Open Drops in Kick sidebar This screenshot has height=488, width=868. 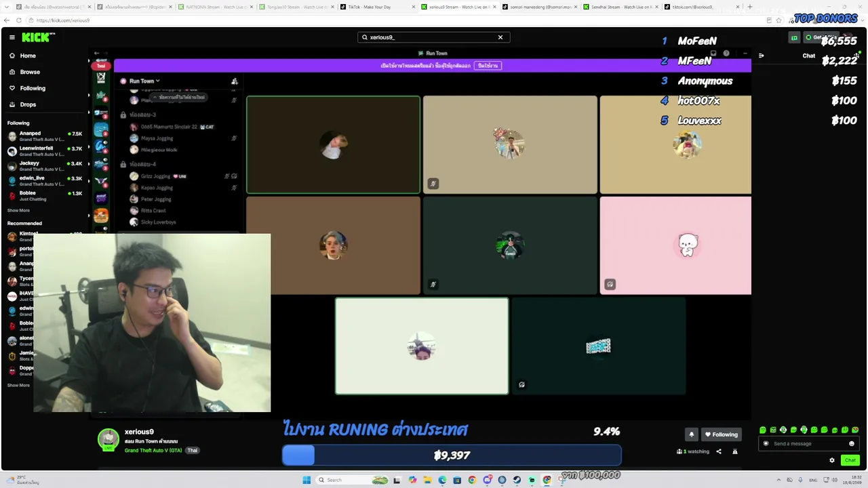coord(28,104)
